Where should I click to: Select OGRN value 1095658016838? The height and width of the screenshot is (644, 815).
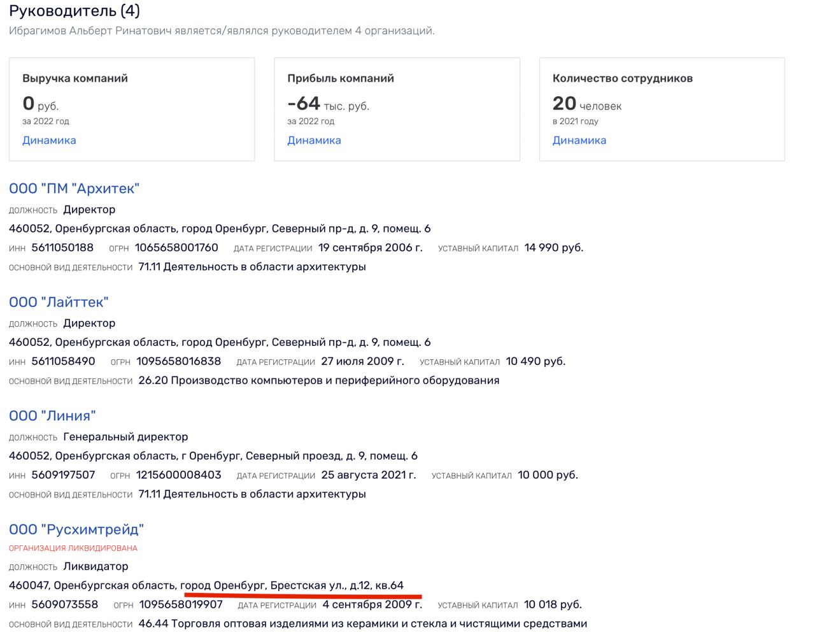179,361
